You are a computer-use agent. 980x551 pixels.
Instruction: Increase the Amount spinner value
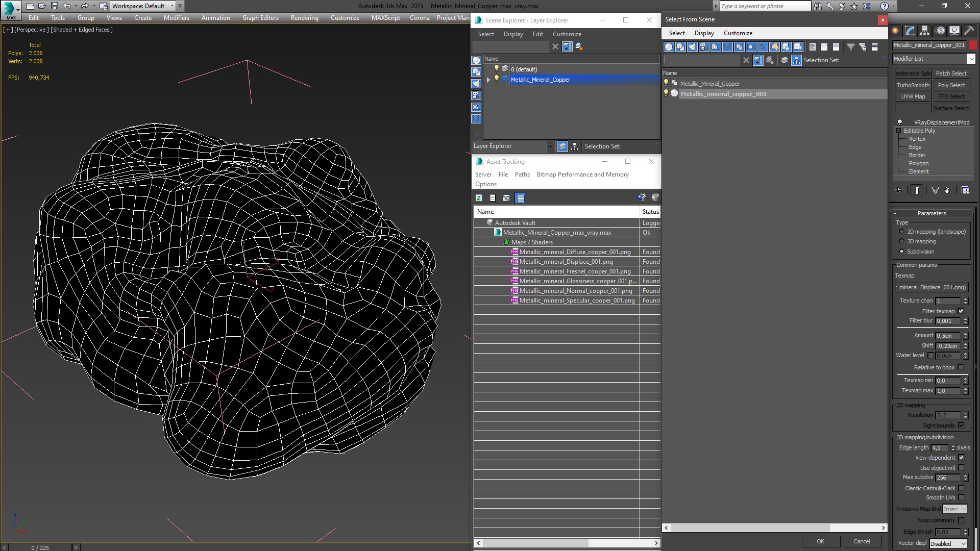pyautogui.click(x=965, y=334)
